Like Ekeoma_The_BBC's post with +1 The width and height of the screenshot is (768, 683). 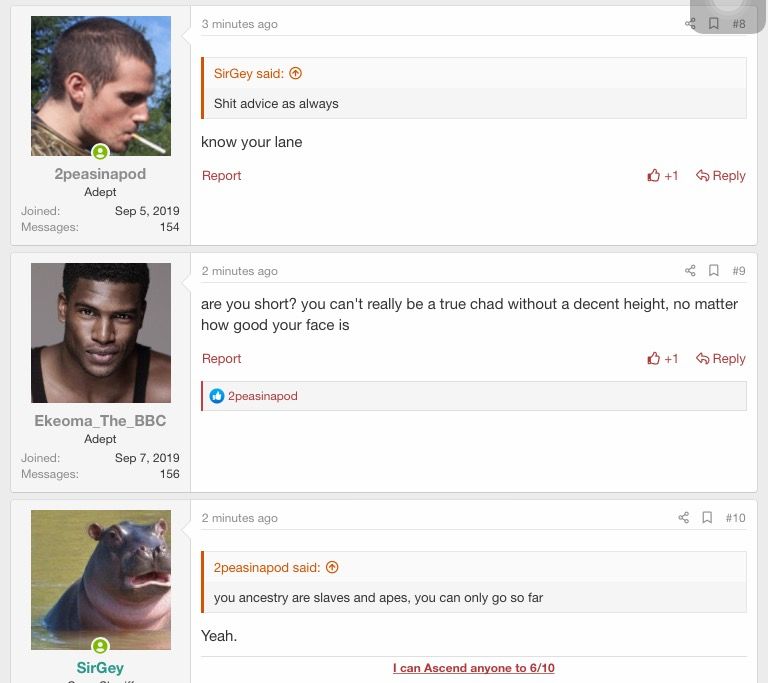(x=663, y=359)
